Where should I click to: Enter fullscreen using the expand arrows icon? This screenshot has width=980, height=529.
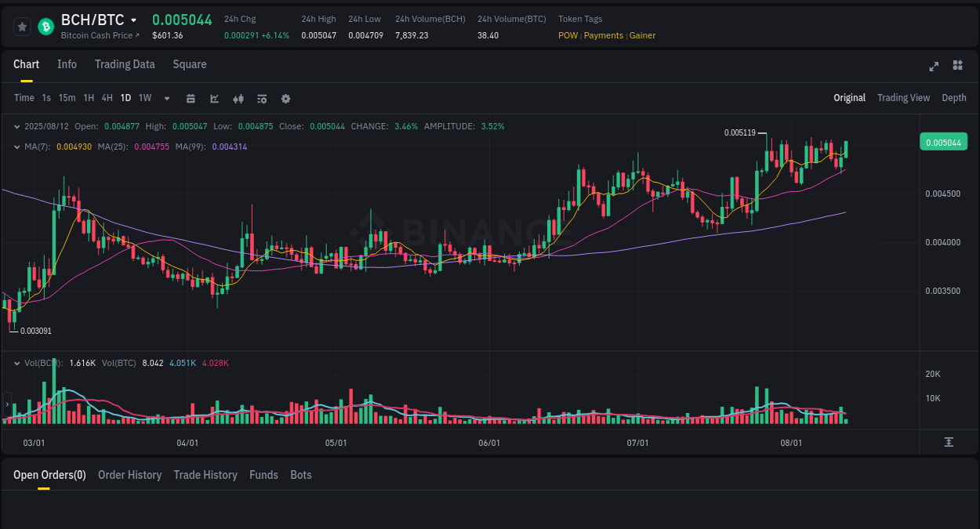(933, 67)
